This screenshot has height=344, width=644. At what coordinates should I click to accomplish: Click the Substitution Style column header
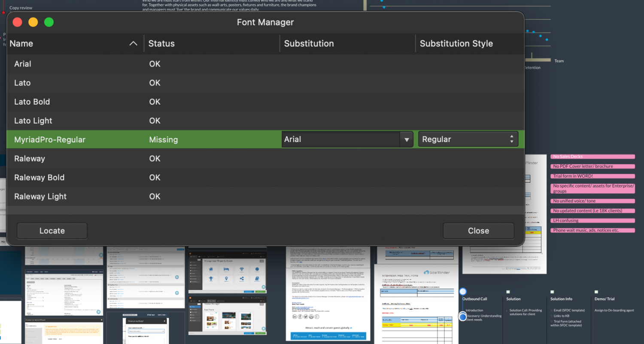point(456,44)
